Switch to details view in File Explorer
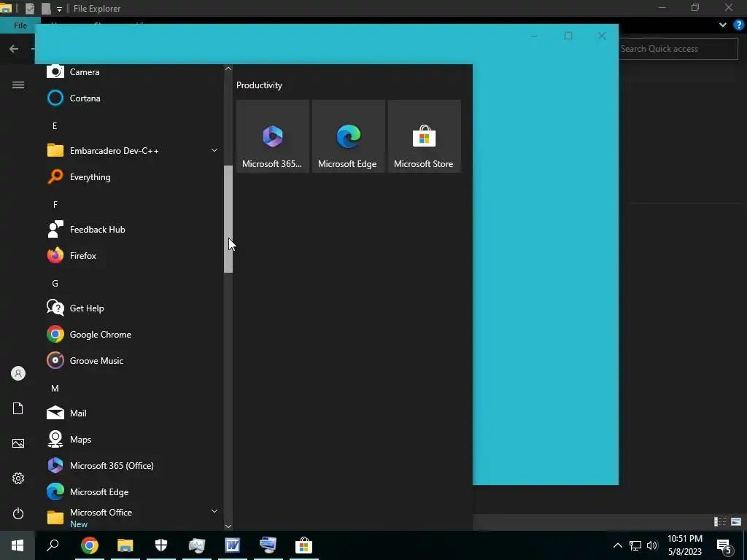747x560 pixels. 720,522
